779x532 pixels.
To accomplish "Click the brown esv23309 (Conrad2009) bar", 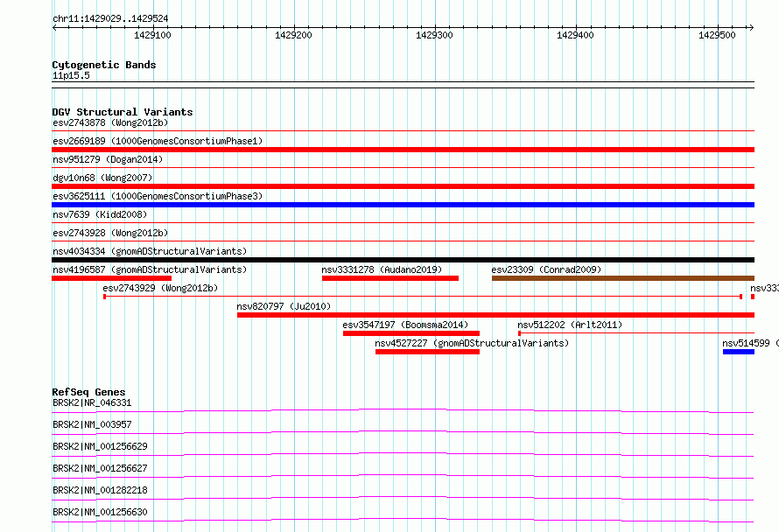I will 623,278.
